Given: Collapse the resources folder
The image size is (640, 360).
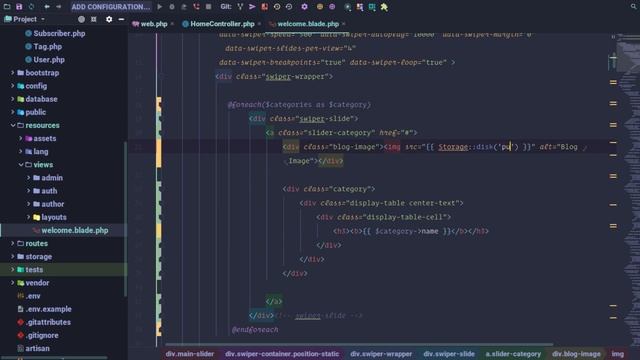Looking at the screenshot, I should tap(13, 125).
